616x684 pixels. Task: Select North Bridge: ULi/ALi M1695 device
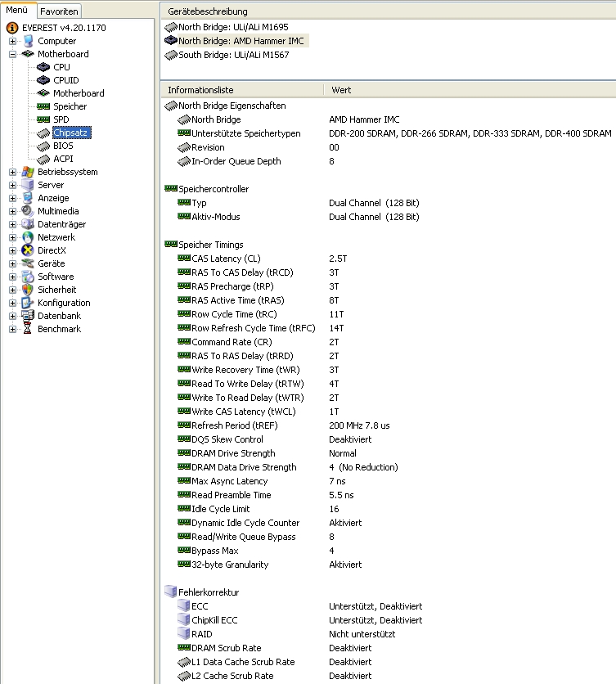click(x=233, y=27)
